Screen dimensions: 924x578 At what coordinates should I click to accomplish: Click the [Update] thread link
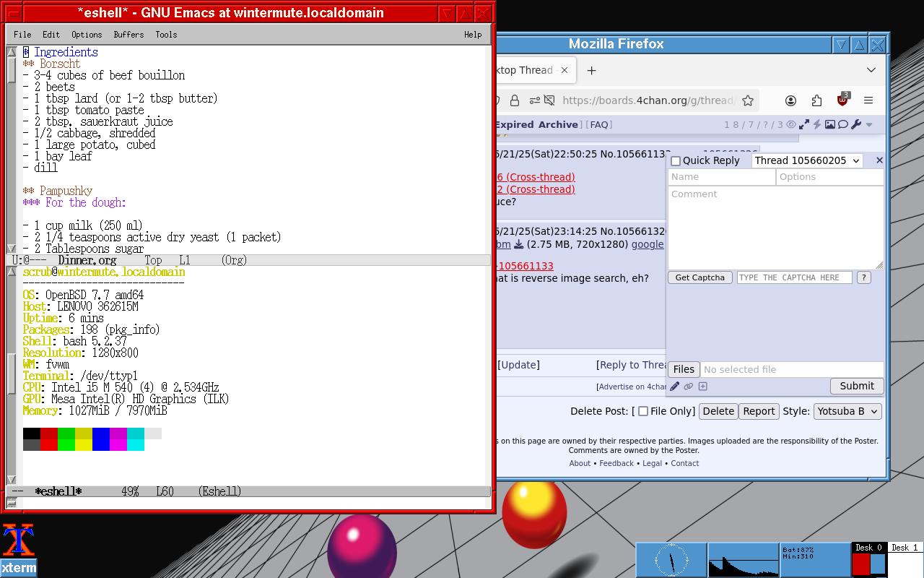point(518,365)
